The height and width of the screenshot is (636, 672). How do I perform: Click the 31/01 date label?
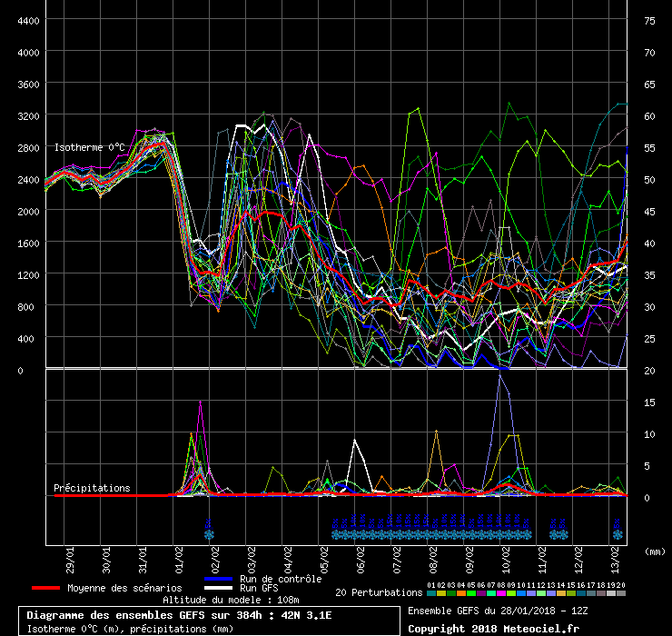143,560
